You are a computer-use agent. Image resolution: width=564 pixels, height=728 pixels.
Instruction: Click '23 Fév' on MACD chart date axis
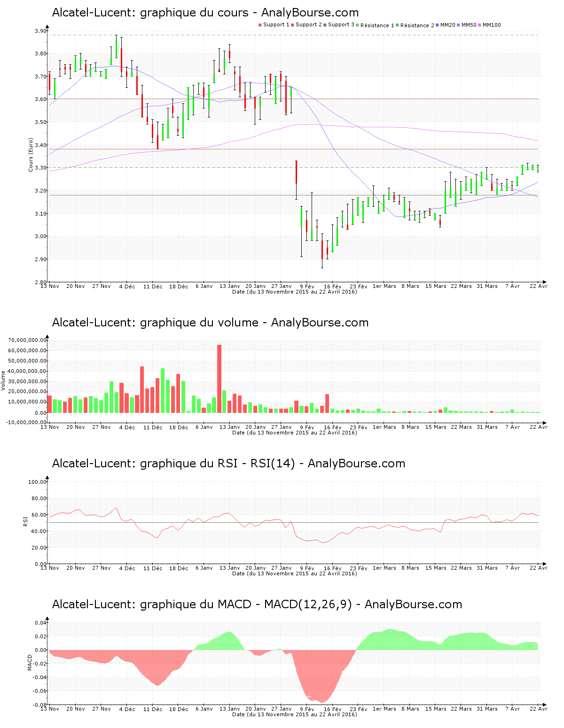[359, 709]
